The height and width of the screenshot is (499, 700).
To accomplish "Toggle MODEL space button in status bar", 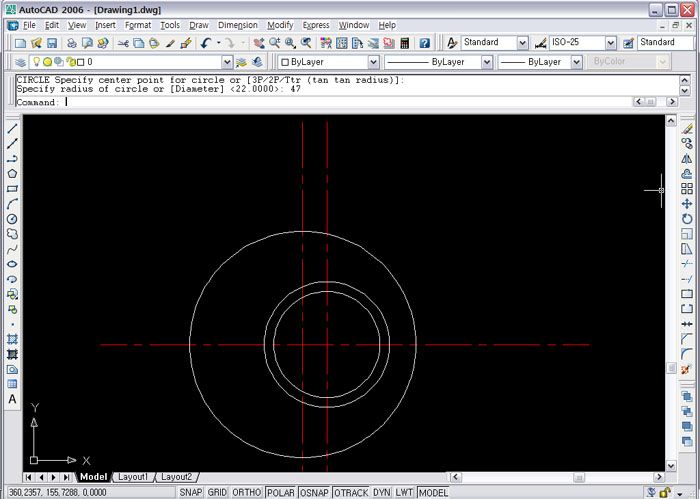I will click(x=433, y=492).
